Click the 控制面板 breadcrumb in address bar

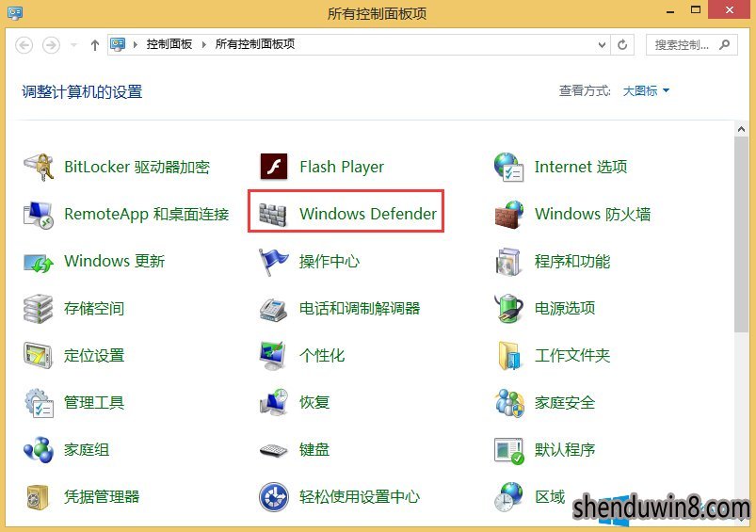click(x=169, y=44)
